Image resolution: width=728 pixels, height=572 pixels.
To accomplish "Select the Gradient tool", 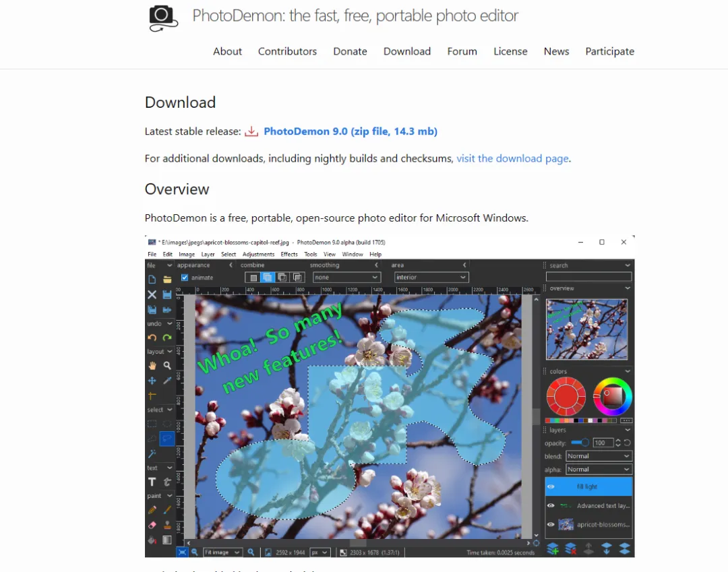I will 167,540.
